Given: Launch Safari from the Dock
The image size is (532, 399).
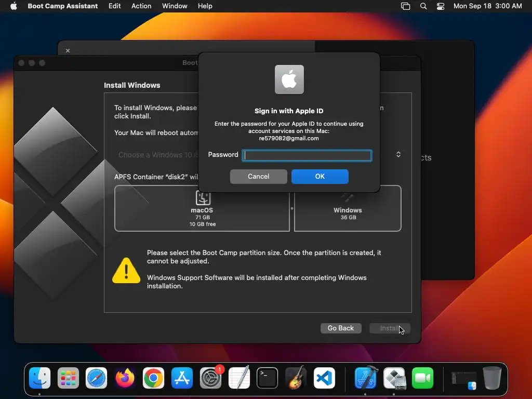Looking at the screenshot, I should (96, 378).
